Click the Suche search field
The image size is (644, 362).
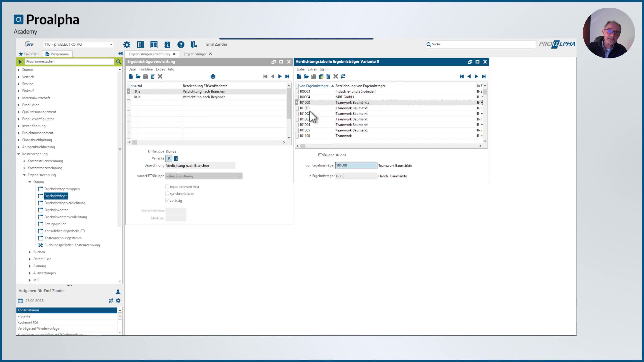pyautogui.click(x=481, y=44)
